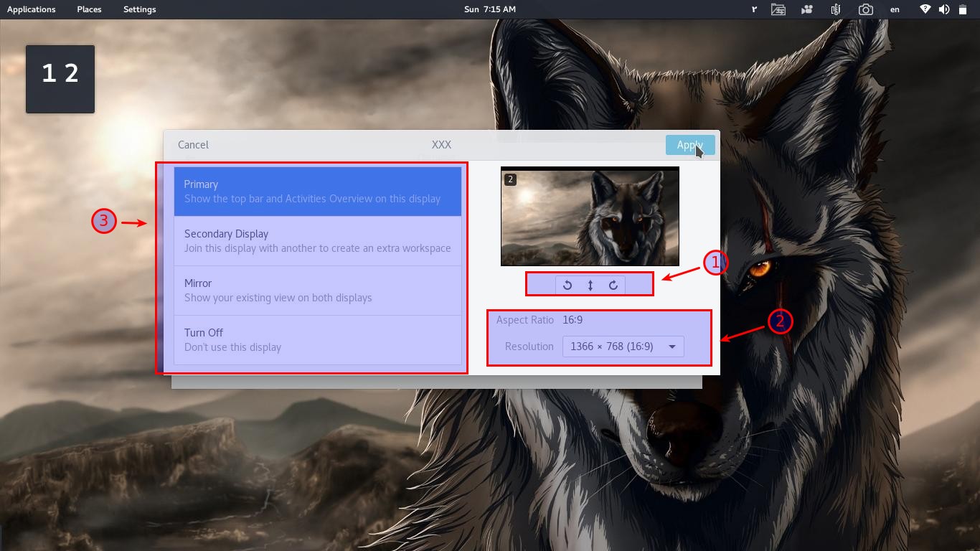The image size is (980, 551).
Task: Open the Settings menu in top bar
Action: tap(139, 9)
